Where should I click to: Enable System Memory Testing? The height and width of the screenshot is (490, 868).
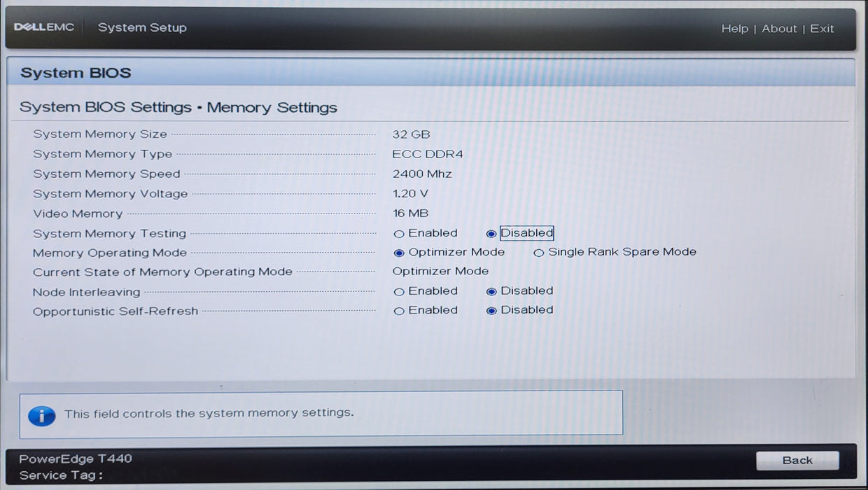pos(399,234)
